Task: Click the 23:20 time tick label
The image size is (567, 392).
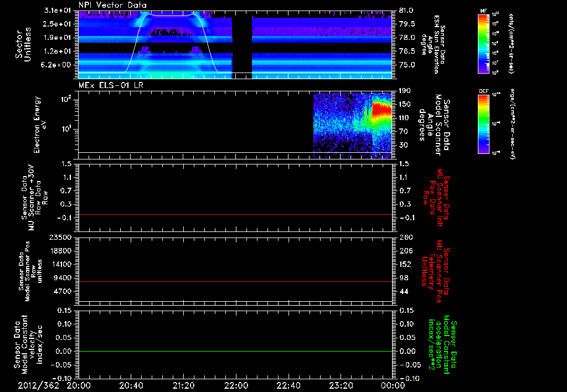Action: tap(341, 385)
